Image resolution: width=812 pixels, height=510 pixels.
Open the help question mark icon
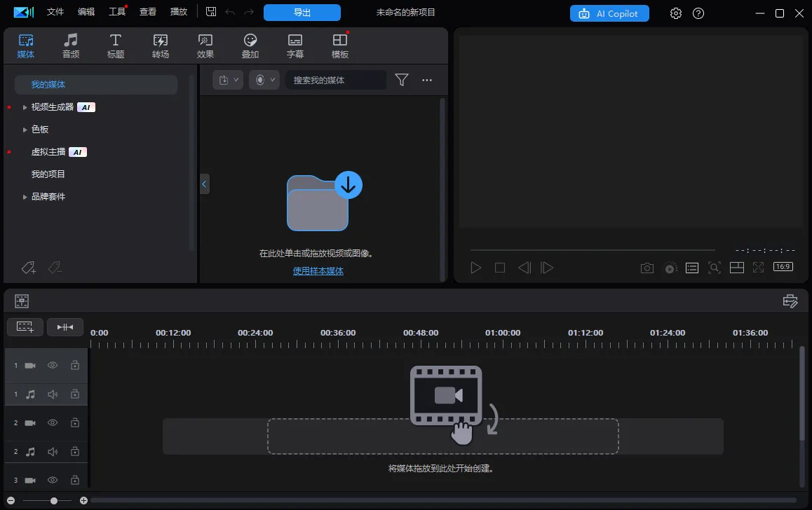tap(698, 13)
